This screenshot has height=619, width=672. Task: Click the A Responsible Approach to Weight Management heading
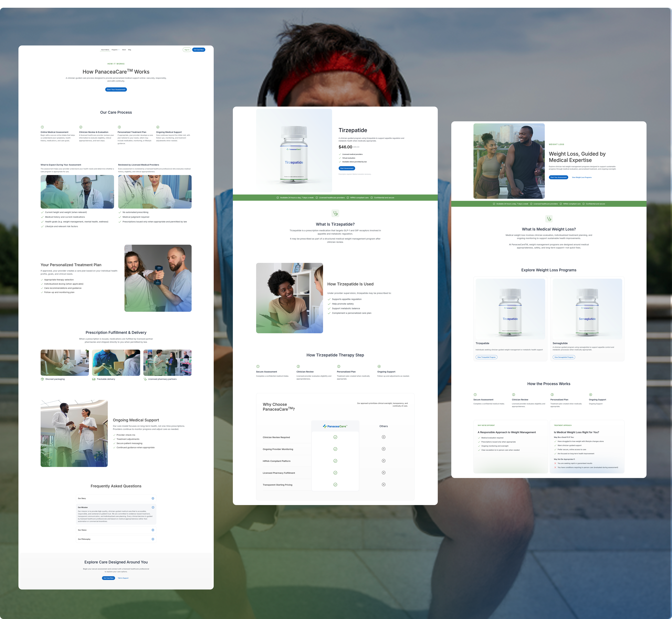tap(507, 433)
